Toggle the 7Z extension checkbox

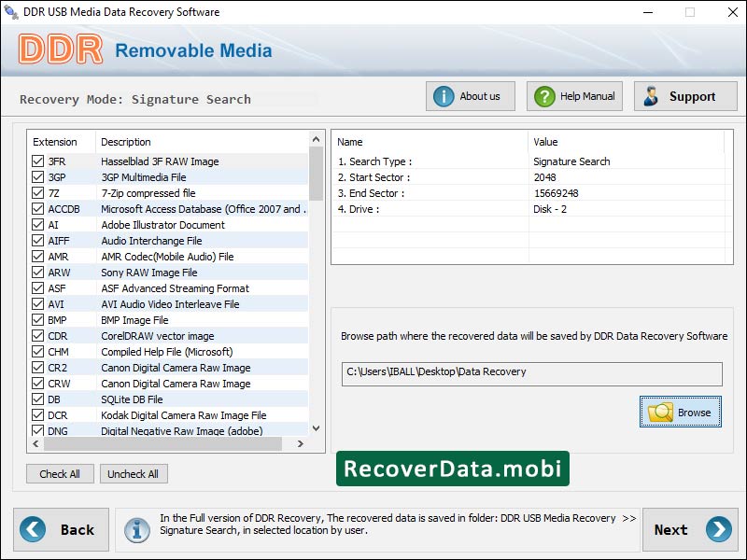[37, 193]
